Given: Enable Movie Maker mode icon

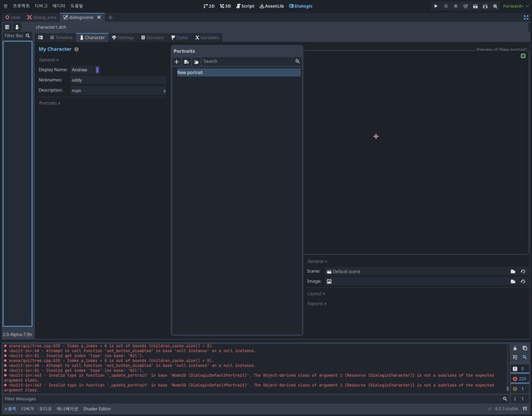Looking at the screenshot, I should point(495,6).
